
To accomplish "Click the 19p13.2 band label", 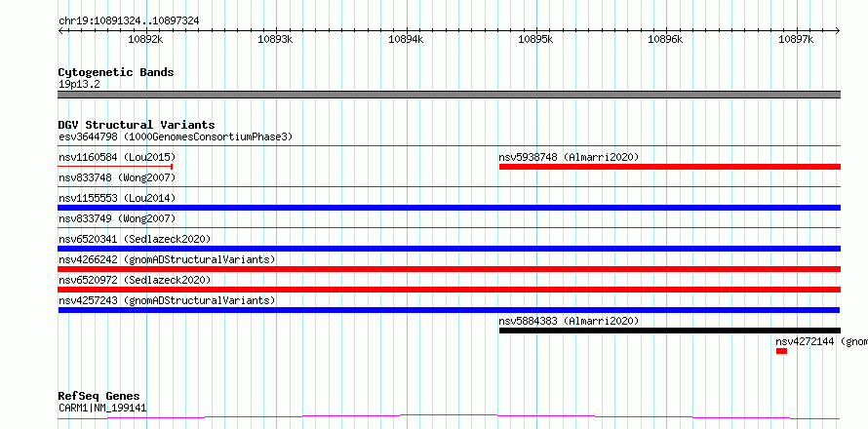I will (79, 85).
